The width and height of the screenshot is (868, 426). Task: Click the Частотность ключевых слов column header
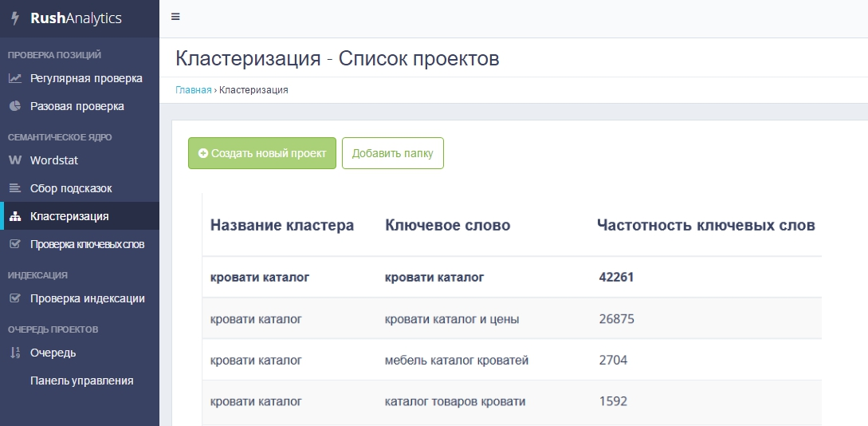[x=705, y=225]
